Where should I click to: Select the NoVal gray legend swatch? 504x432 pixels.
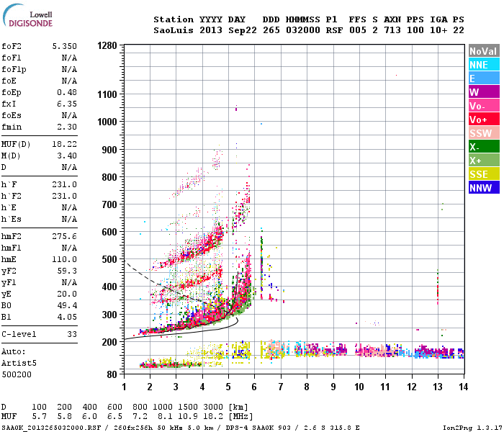click(x=484, y=51)
